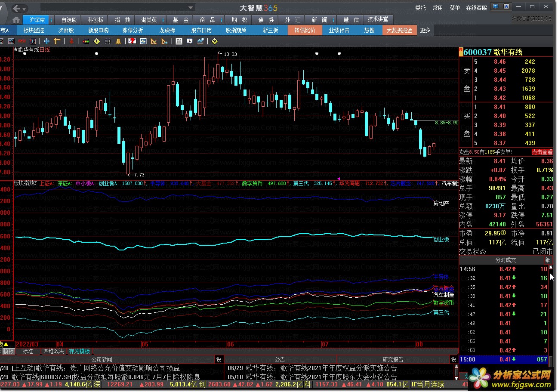This screenshot has width=558, height=392.
Task: Click the speech bubble message icon
Action: coord(189,41)
